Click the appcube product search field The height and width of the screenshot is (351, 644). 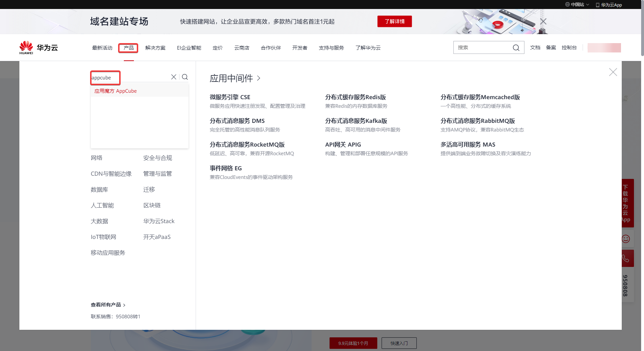(x=130, y=77)
